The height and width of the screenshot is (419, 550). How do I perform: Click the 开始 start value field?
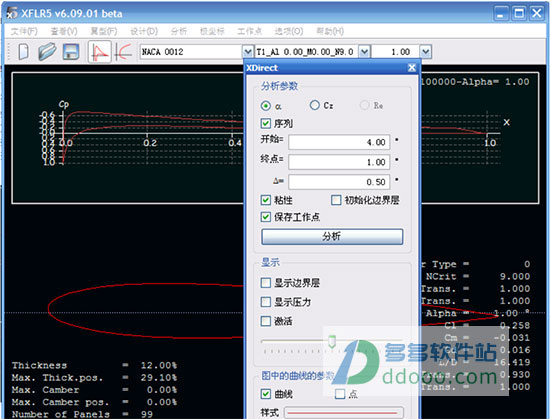pyautogui.click(x=339, y=142)
